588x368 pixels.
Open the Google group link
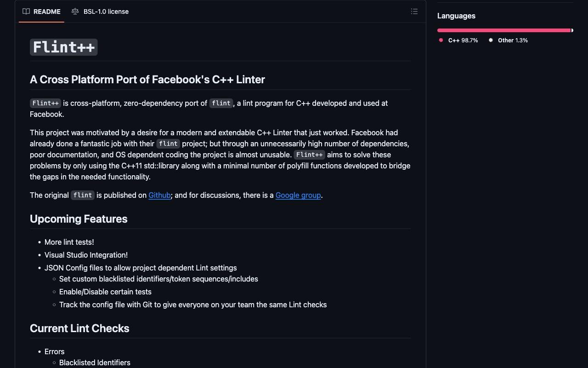(298, 195)
